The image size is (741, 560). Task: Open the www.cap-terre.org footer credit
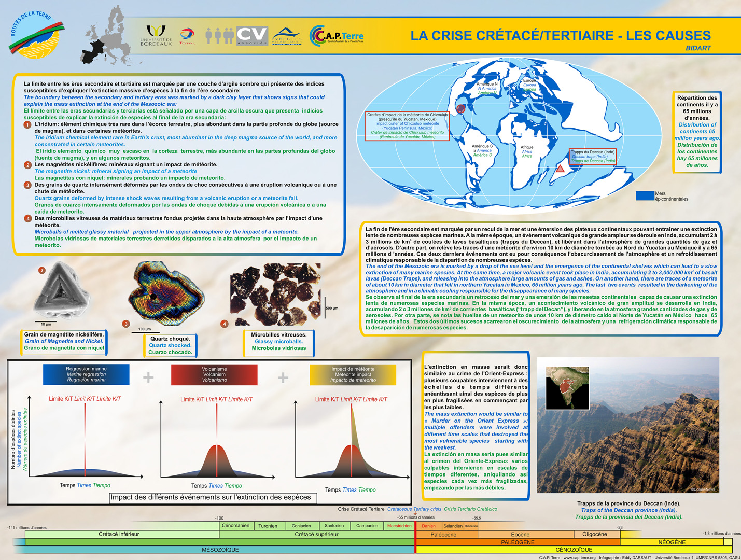(x=581, y=558)
